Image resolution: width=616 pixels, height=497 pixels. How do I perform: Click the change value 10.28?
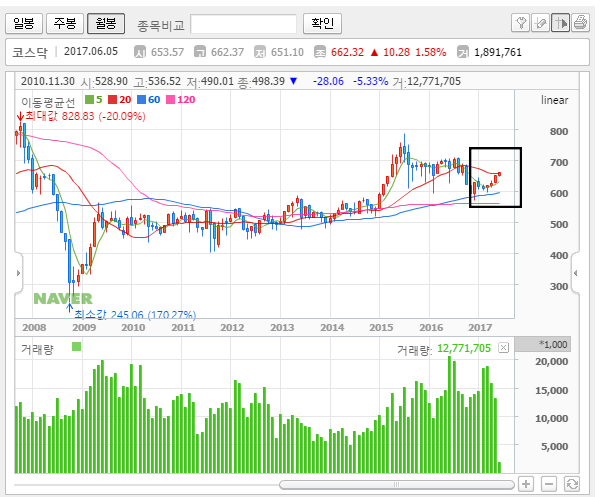[x=396, y=52]
